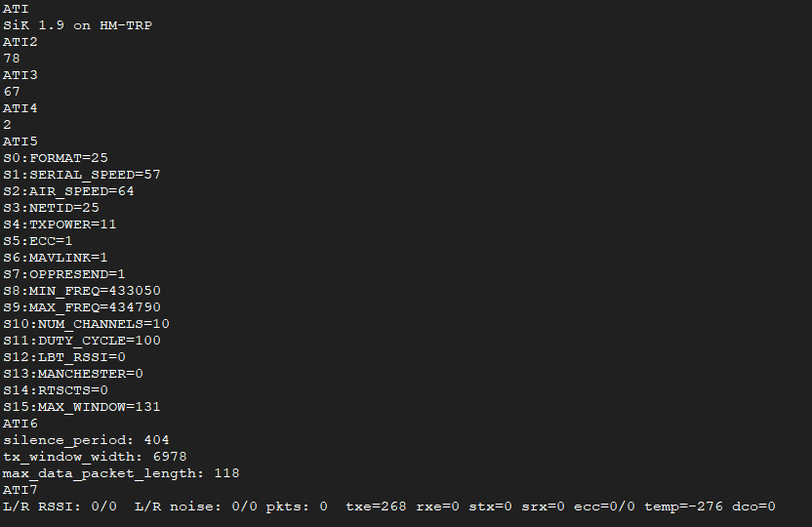This screenshot has width=812, height=527.
Task: Click the S12:LBT_RSSI=0 line
Action: (64, 357)
